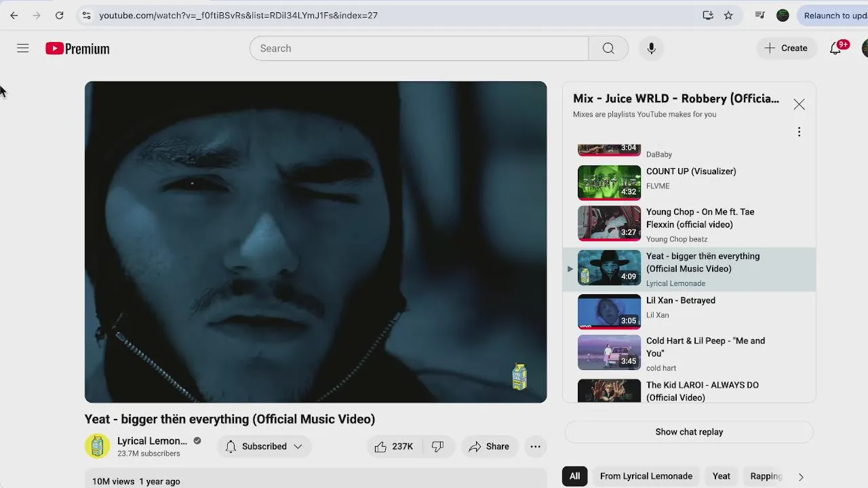
Task: Open the YouTube guide hamburger menu
Action: (x=22, y=48)
